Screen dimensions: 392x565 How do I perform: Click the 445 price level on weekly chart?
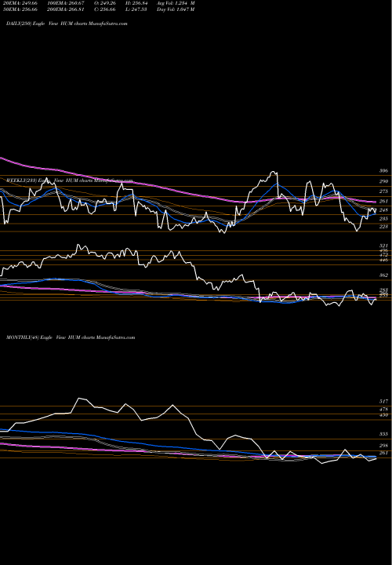click(x=383, y=260)
